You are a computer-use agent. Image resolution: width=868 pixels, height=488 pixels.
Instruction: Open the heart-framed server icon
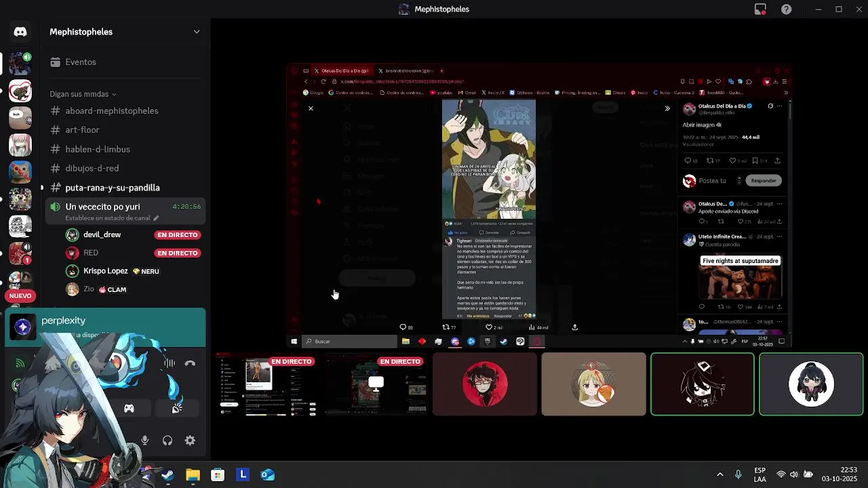[x=20, y=91]
